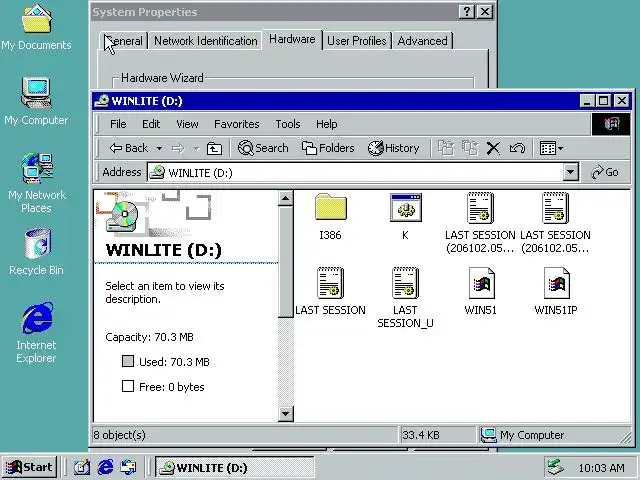Toggle the Folders pane
Viewport: 640px width, 480px height.
[328, 148]
